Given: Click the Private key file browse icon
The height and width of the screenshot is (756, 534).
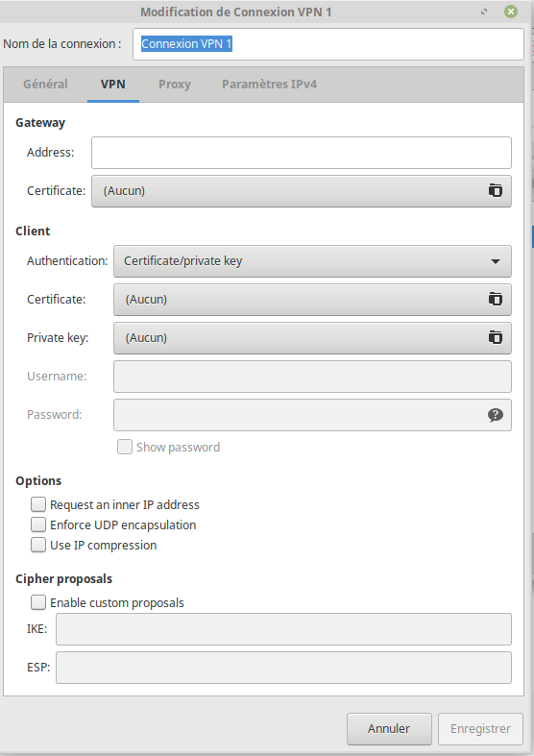Looking at the screenshot, I should point(495,337).
